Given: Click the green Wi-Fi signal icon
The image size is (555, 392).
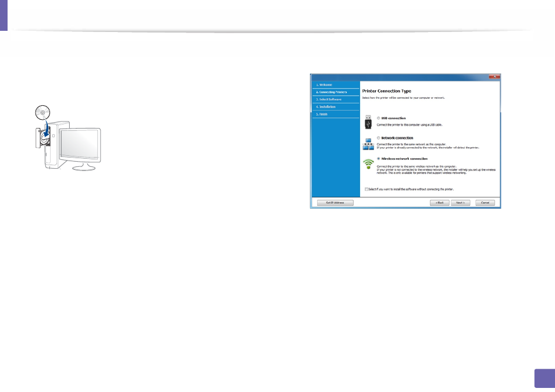Looking at the screenshot, I should click(368, 164).
